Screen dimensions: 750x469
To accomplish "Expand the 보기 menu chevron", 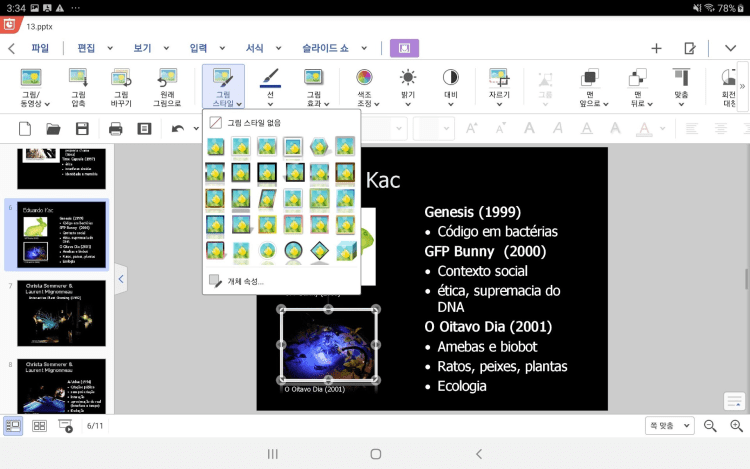I will point(166,48).
